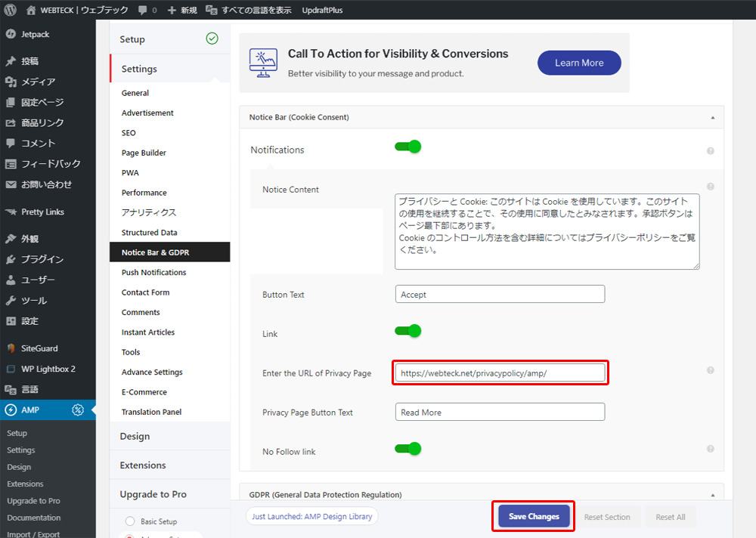This screenshot has width=756, height=538.
Task: Select the Notice Bar & GDPR tab
Action: point(169,252)
